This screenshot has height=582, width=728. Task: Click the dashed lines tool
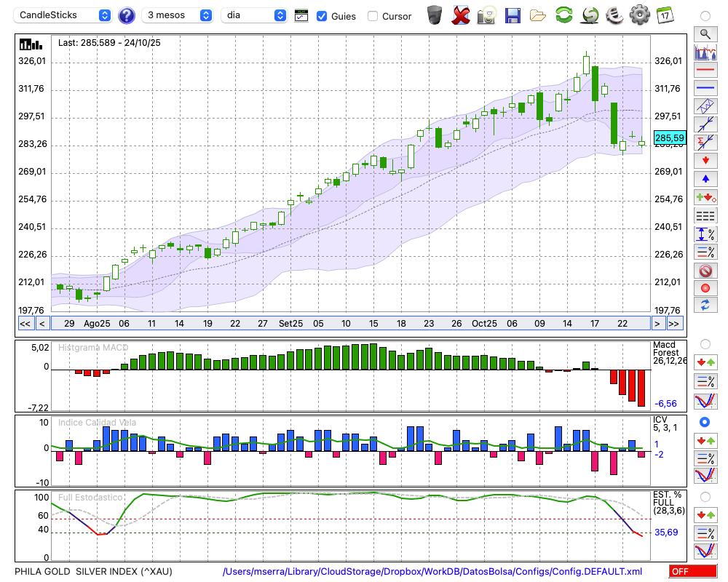pyautogui.click(x=705, y=216)
